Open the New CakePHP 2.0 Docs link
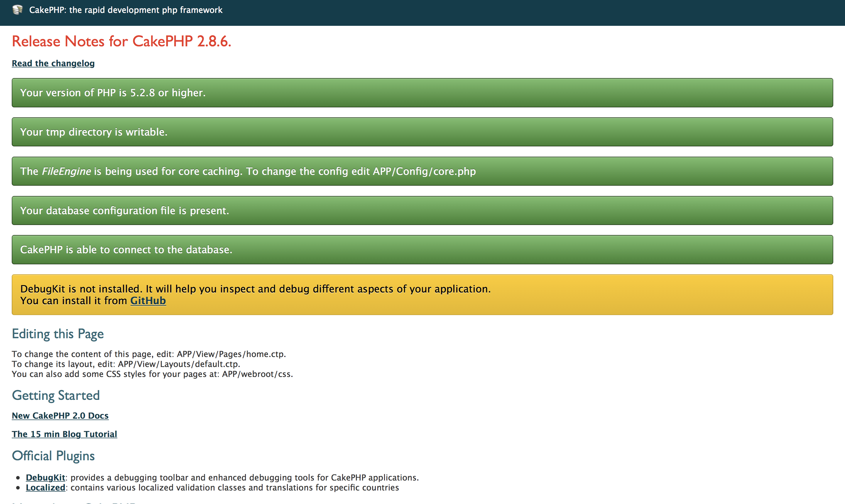Screen dimensions: 845x504 click(x=60, y=415)
